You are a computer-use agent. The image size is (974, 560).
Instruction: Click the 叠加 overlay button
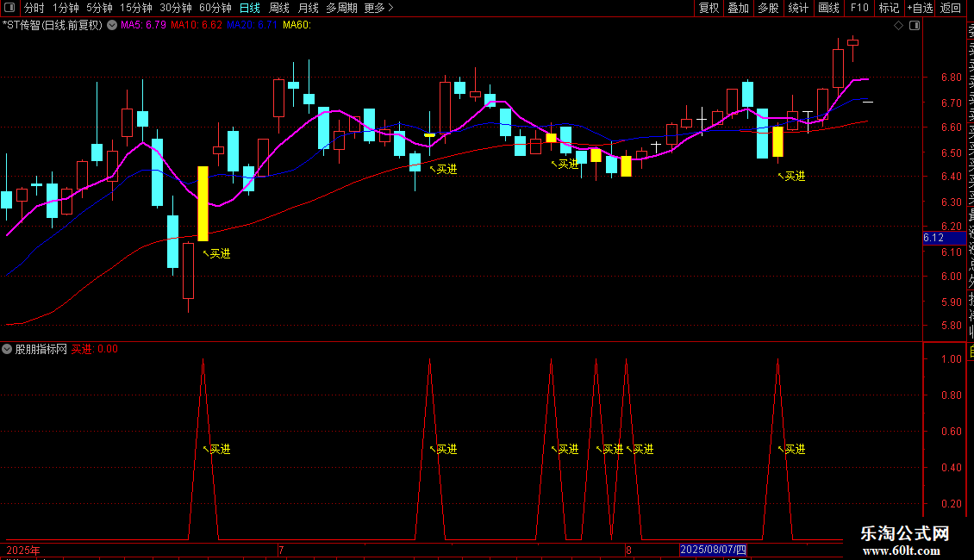pyautogui.click(x=739, y=8)
